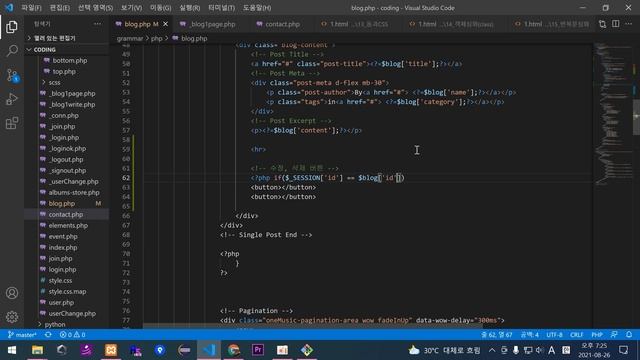This screenshot has width=640, height=360.
Task: Open contact.php in the explorer
Action: coord(66,214)
